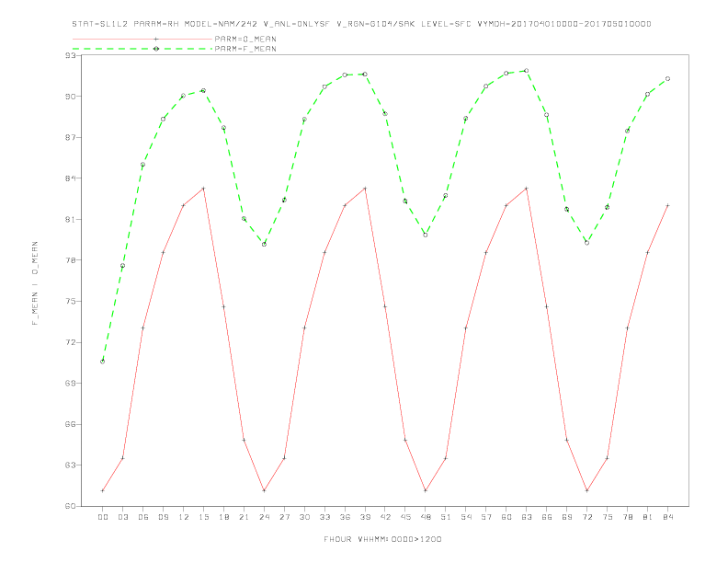The height and width of the screenshot is (563, 728).
Task: Select the red O_MEAN trough marker at hour 72
Action: click(586, 490)
